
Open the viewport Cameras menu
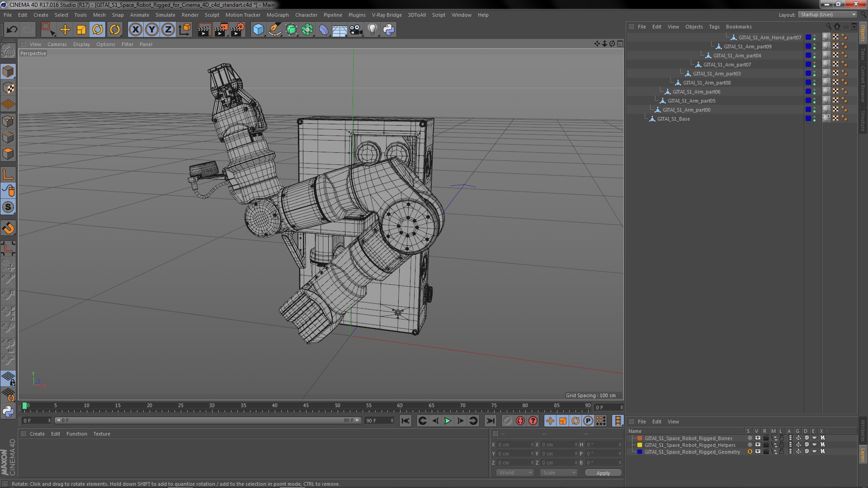[57, 44]
